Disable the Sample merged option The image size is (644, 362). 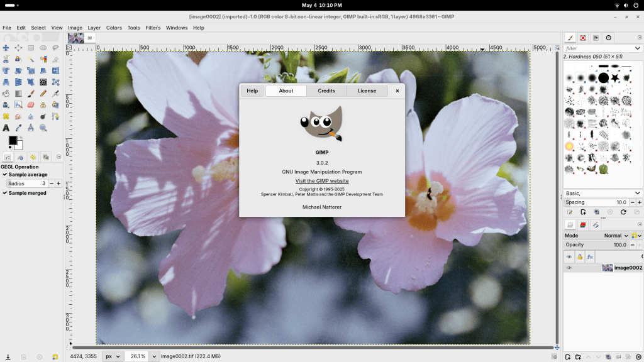5,193
